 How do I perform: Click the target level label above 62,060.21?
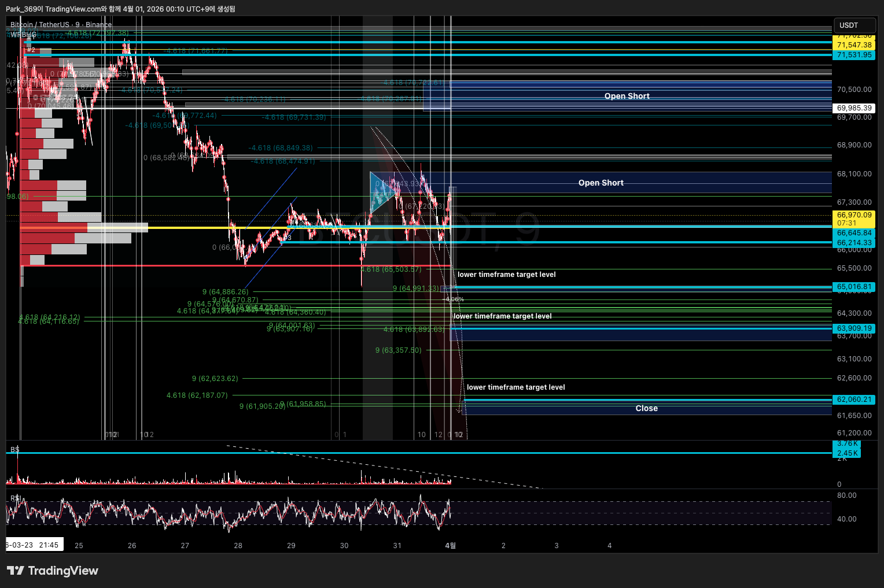[516, 387]
